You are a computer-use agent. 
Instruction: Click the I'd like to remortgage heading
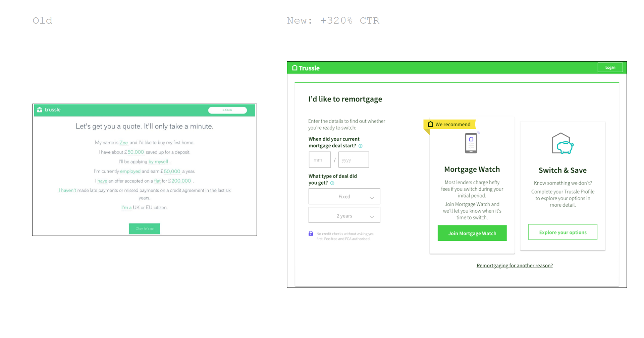click(x=345, y=99)
